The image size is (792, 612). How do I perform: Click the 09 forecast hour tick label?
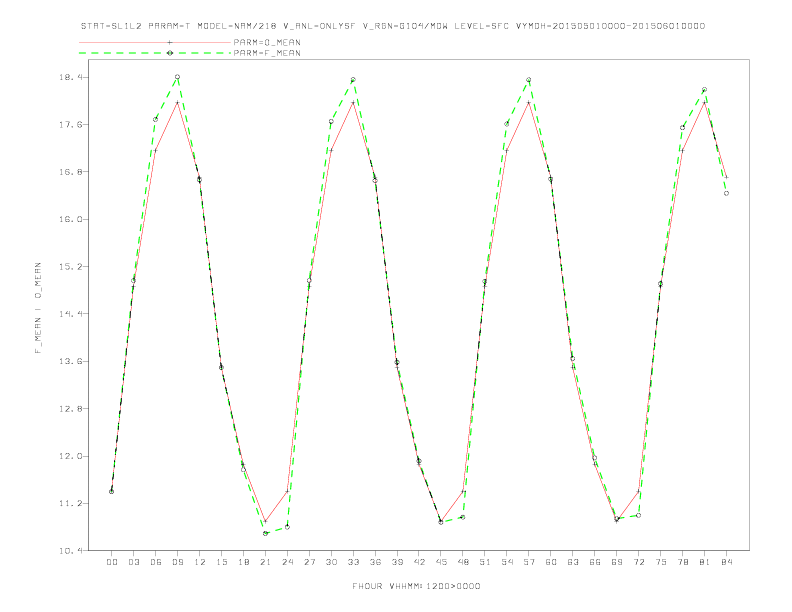pos(177,562)
